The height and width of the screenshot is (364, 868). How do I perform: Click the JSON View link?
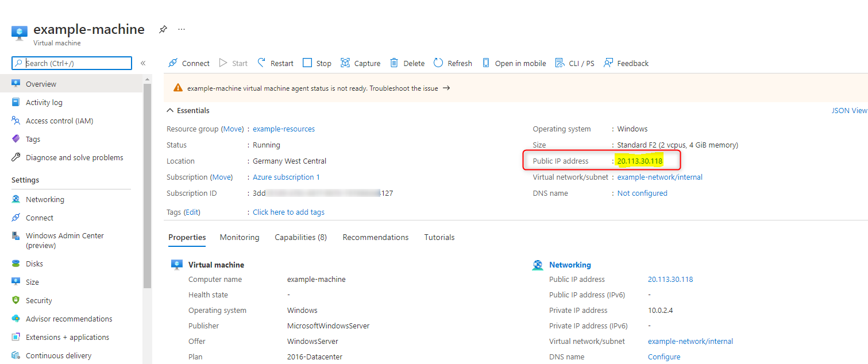coord(849,110)
